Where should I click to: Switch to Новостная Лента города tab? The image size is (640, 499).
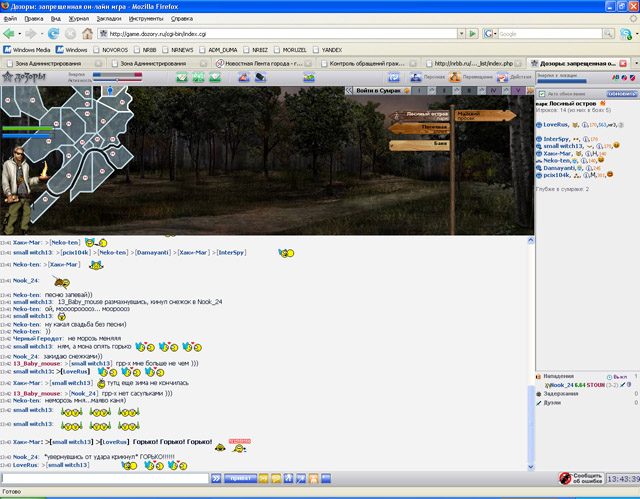click(264, 63)
